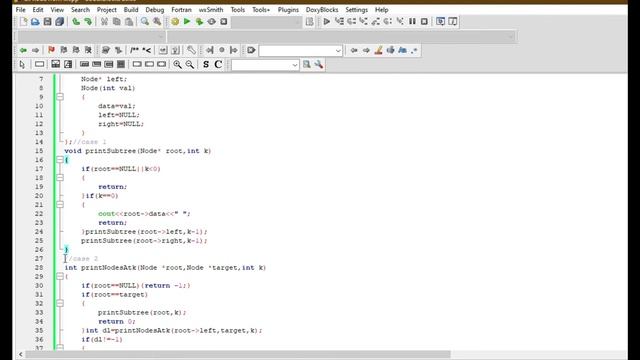Save all files icon
The image size is (640, 360).
[x=59, y=22]
